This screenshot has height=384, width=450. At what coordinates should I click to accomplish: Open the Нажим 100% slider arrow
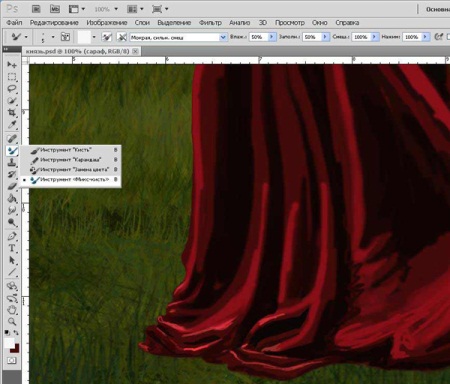coord(425,37)
